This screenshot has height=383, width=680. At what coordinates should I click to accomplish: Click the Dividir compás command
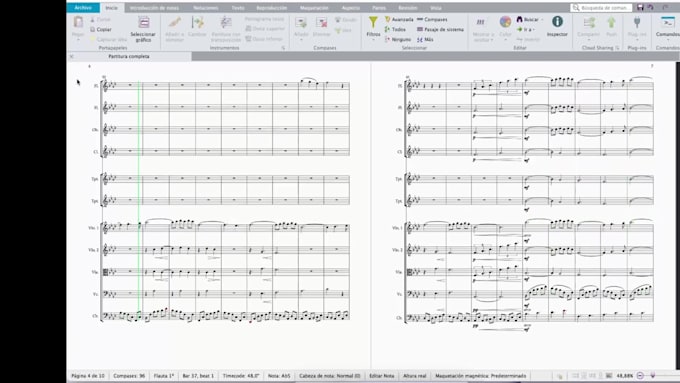tap(346, 20)
